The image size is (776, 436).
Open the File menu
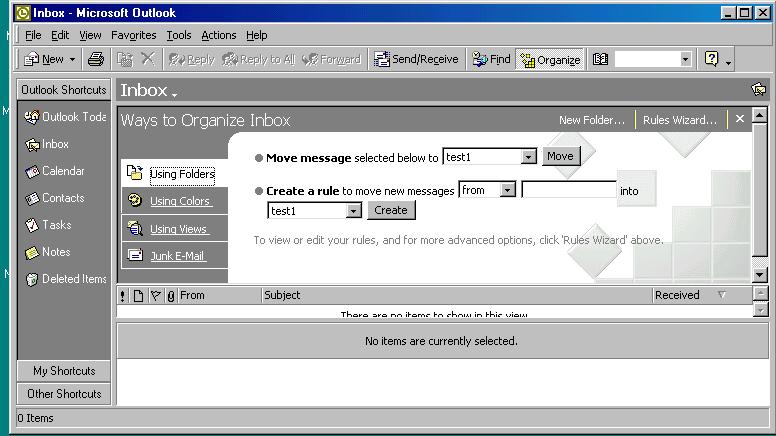(33, 35)
